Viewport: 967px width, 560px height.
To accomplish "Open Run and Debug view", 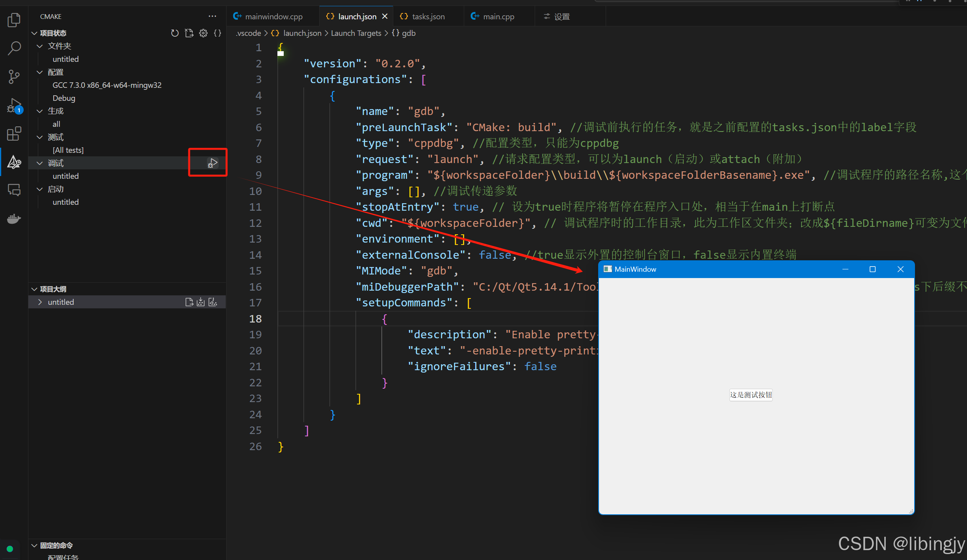I will pyautogui.click(x=14, y=106).
